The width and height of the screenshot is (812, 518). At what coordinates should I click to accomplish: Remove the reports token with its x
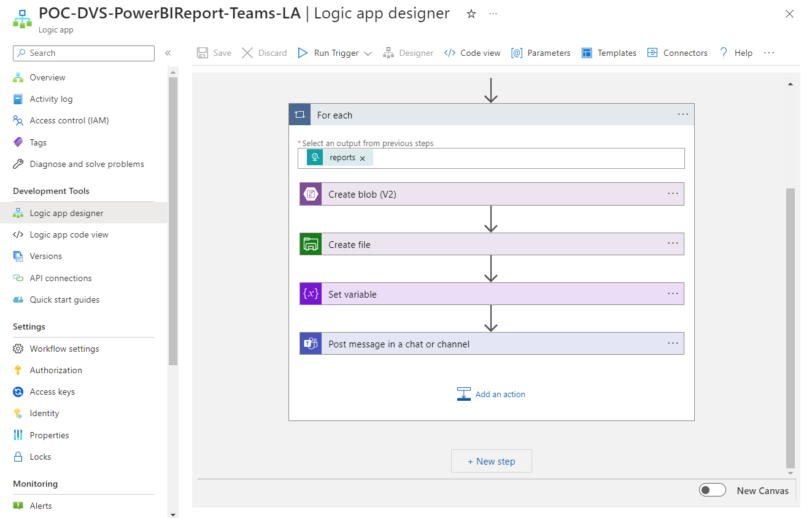(x=362, y=157)
